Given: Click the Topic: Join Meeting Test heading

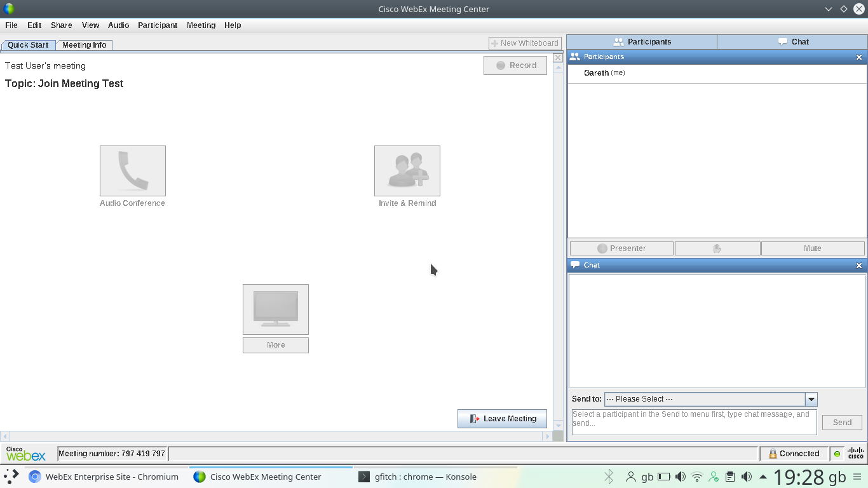Looking at the screenshot, I should coord(64,84).
